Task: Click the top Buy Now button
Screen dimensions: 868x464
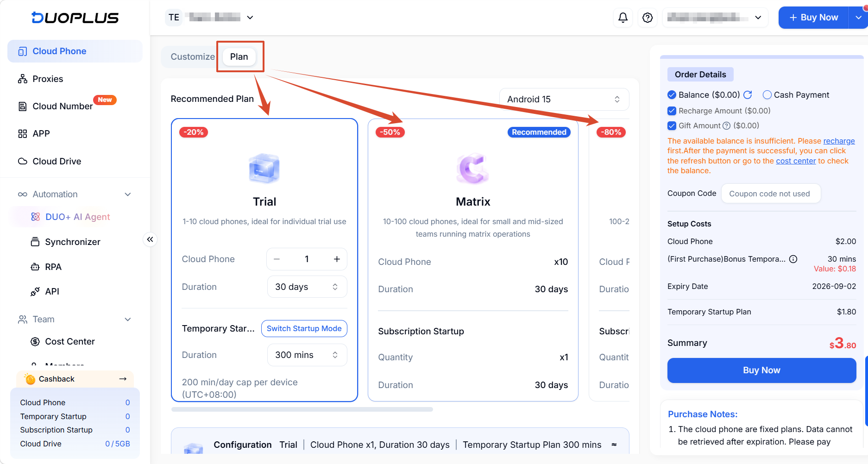Action: coord(813,18)
